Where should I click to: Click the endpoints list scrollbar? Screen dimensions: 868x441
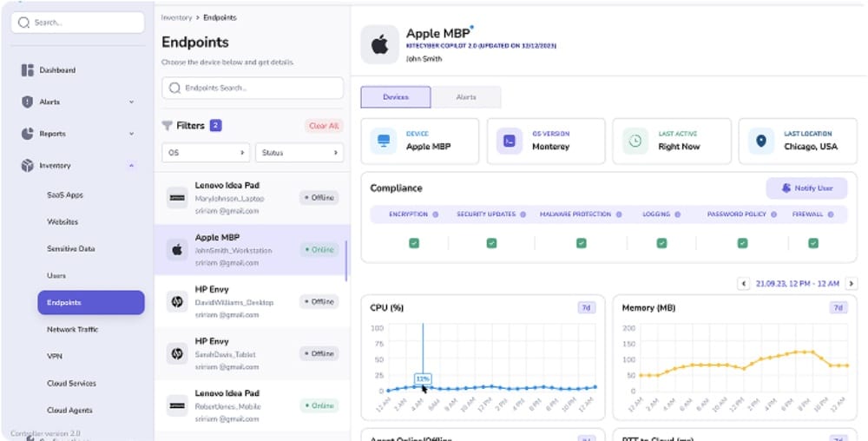point(347,260)
